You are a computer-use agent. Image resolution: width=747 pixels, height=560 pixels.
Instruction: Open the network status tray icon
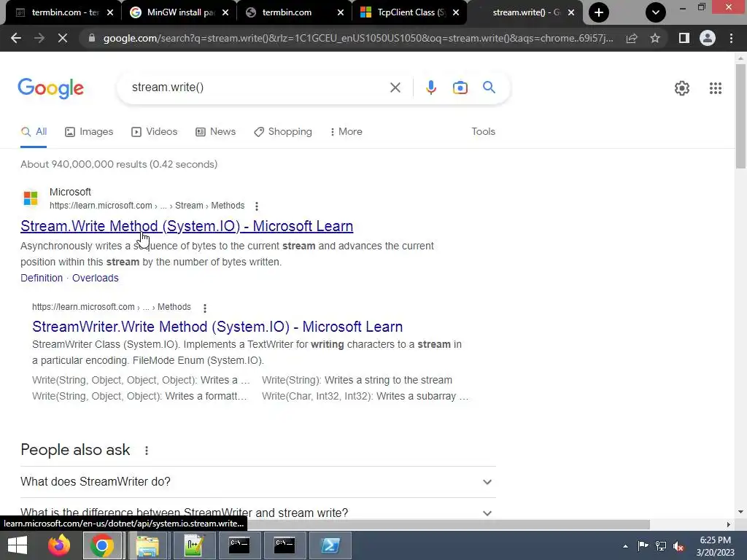(x=660, y=546)
